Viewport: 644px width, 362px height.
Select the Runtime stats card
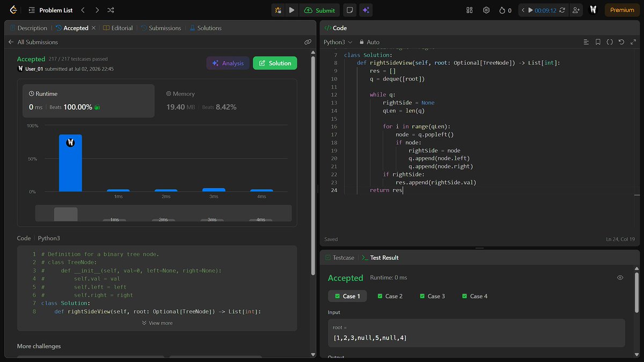[x=89, y=101]
